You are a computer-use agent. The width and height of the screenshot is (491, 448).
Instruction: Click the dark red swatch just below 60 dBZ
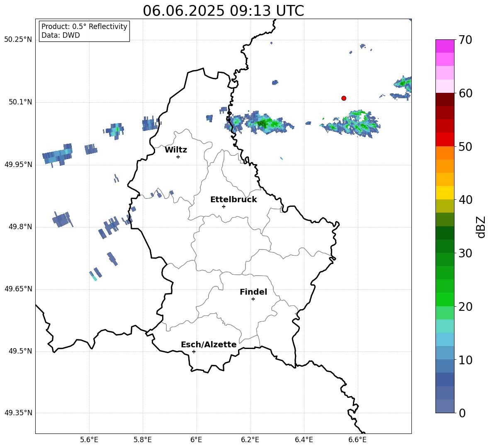pos(445,99)
